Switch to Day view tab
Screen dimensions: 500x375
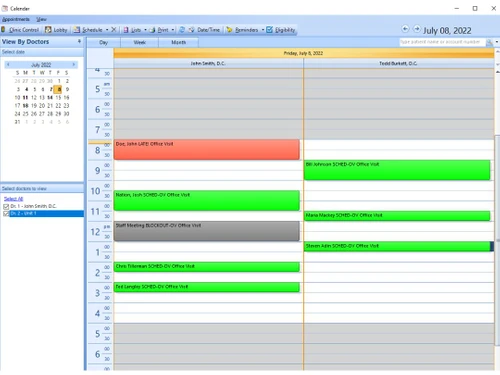[103, 42]
